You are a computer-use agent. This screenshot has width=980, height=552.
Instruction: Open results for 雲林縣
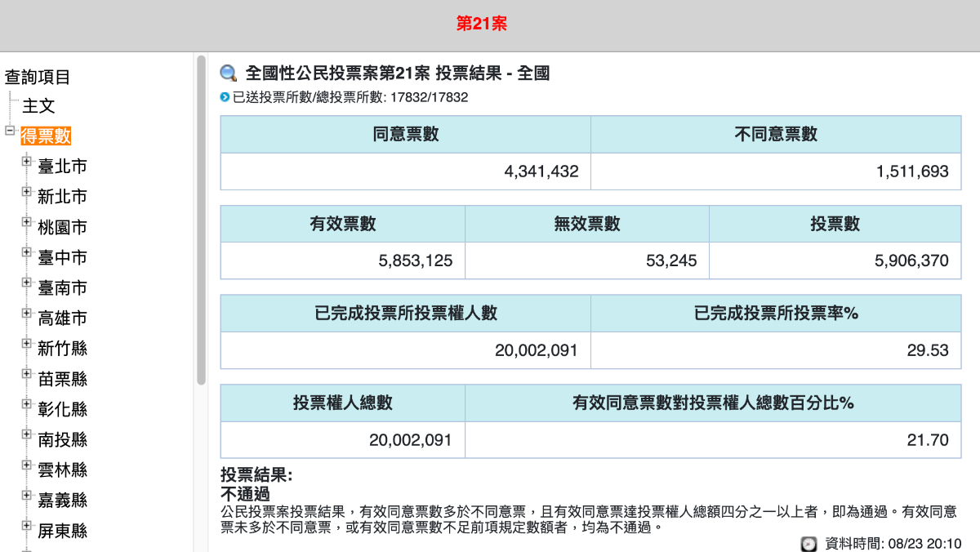click(x=62, y=470)
